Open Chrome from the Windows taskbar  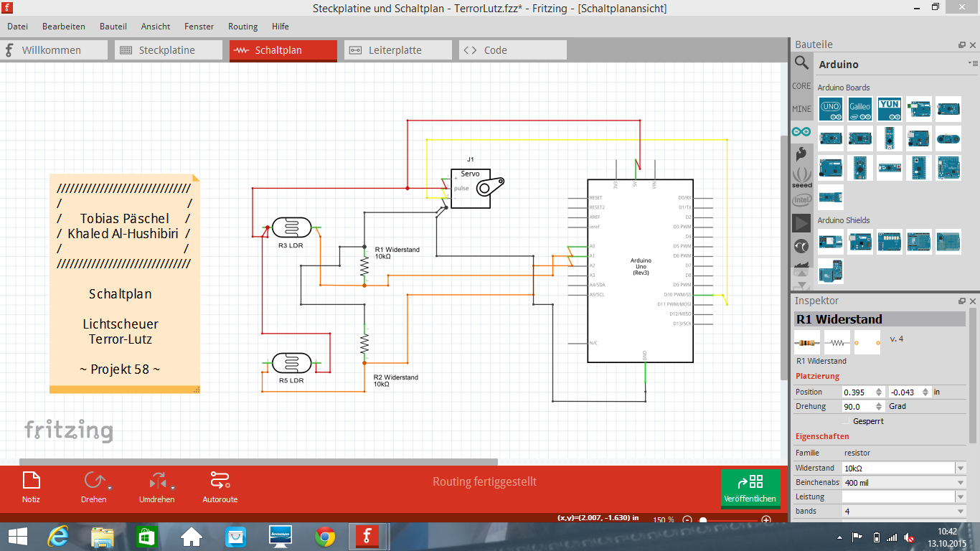pos(325,536)
